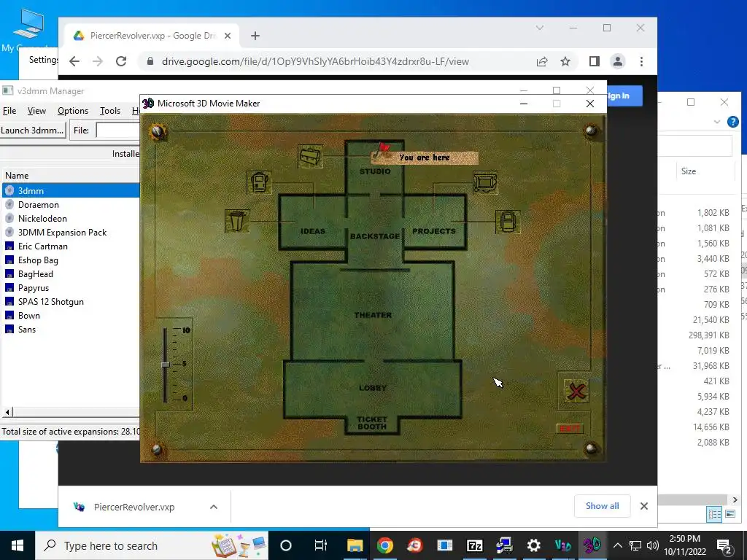Go to the LOBBY room on map

tap(373, 388)
